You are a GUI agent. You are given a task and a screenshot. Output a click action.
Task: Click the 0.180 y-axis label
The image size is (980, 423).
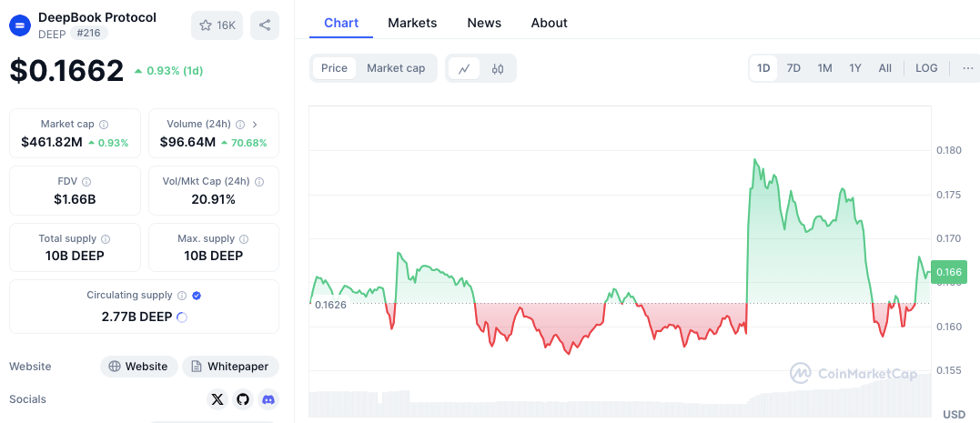click(947, 151)
